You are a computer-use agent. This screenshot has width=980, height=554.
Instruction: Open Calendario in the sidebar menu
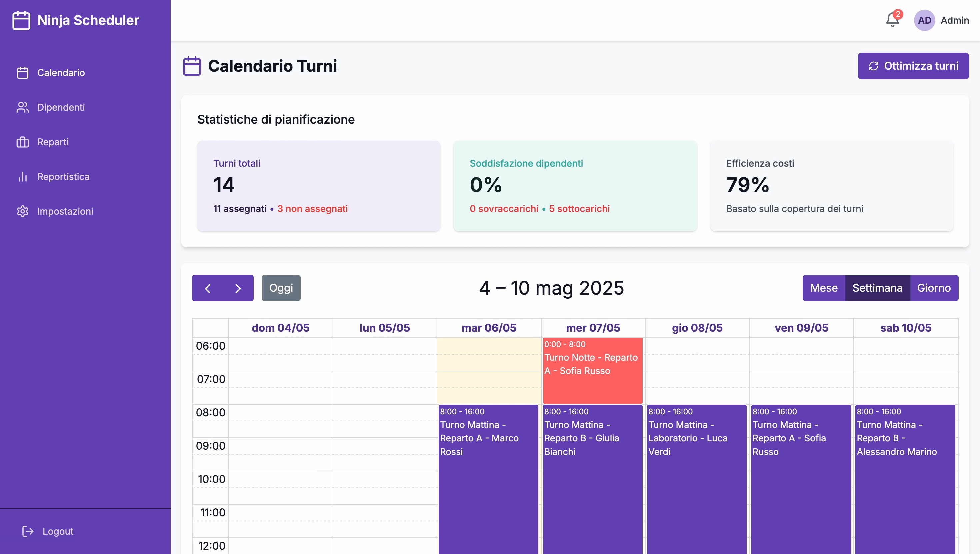pyautogui.click(x=61, y=73)
